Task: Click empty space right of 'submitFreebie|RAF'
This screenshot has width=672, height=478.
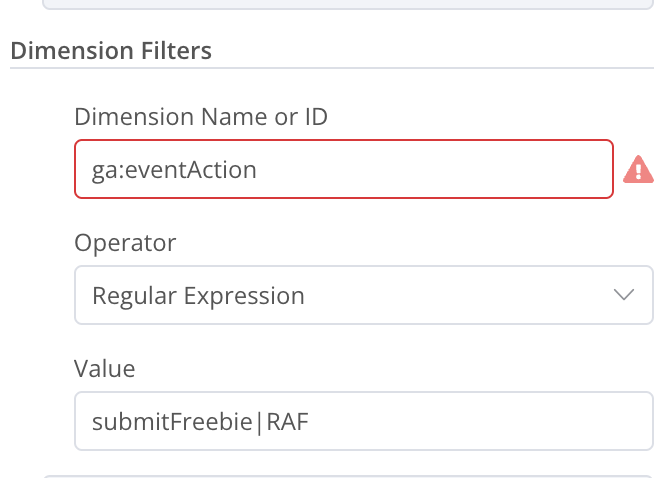Action: pyautogui.click(x=480, y=421)
